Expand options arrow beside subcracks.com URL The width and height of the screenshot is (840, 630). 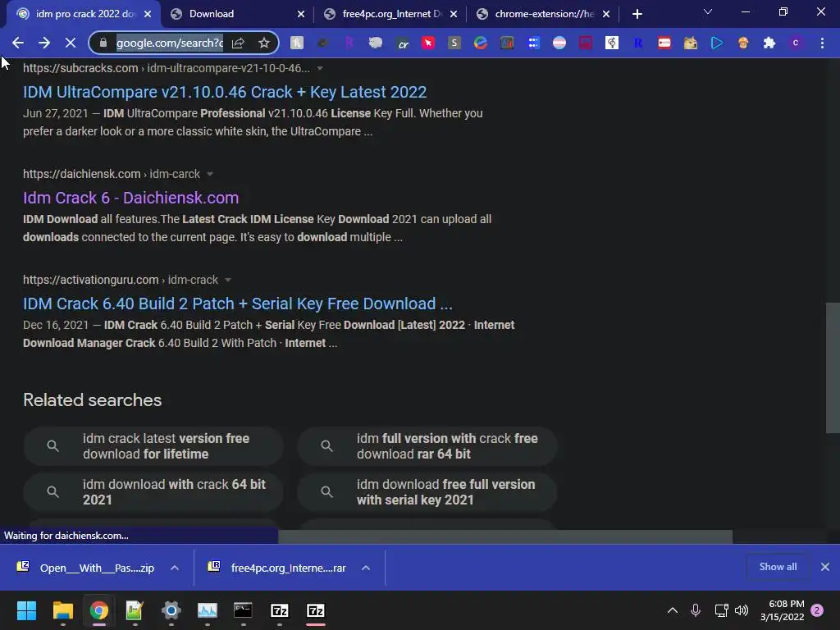coord(320,68)
